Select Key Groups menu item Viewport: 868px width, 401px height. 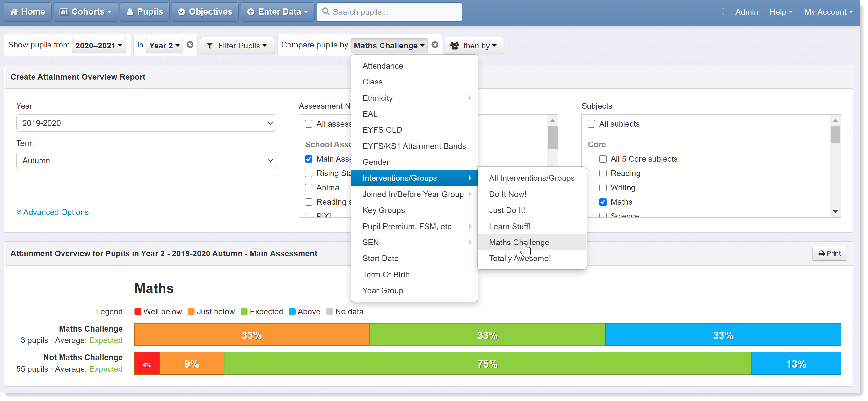tap(414, 210)
